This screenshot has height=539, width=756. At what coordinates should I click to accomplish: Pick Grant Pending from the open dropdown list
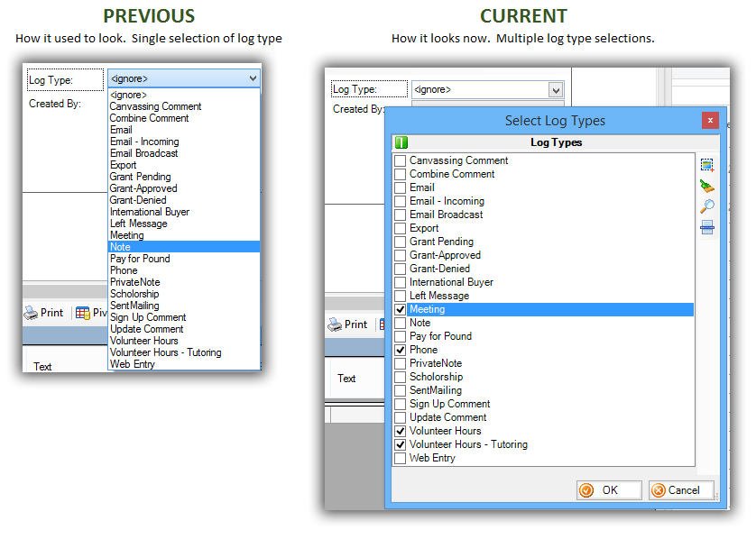tap(140, 177)
